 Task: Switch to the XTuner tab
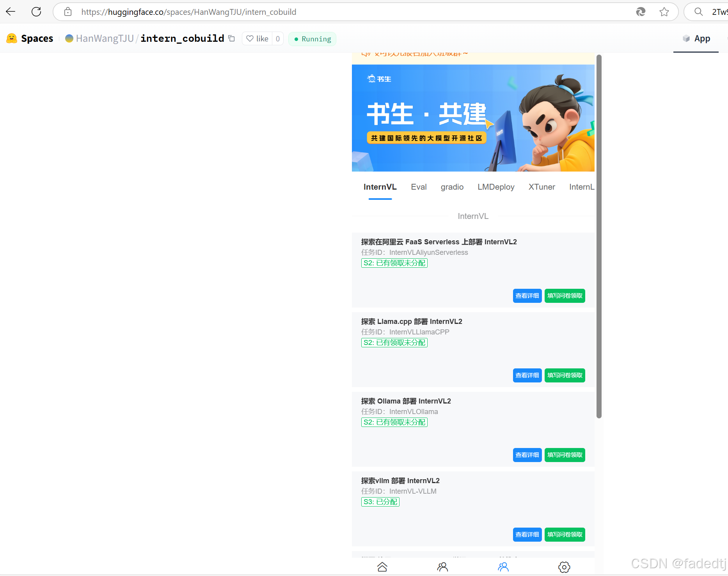[x=542, y=187]
